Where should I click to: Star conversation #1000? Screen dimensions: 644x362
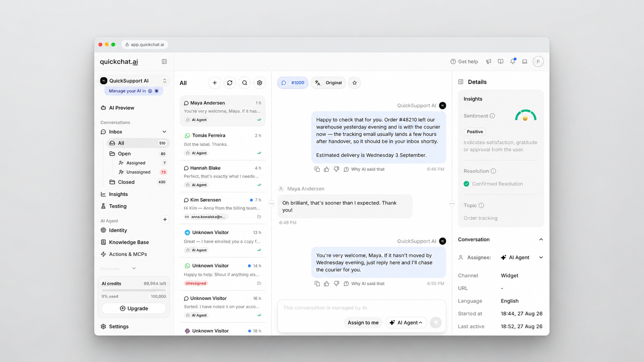355,83
